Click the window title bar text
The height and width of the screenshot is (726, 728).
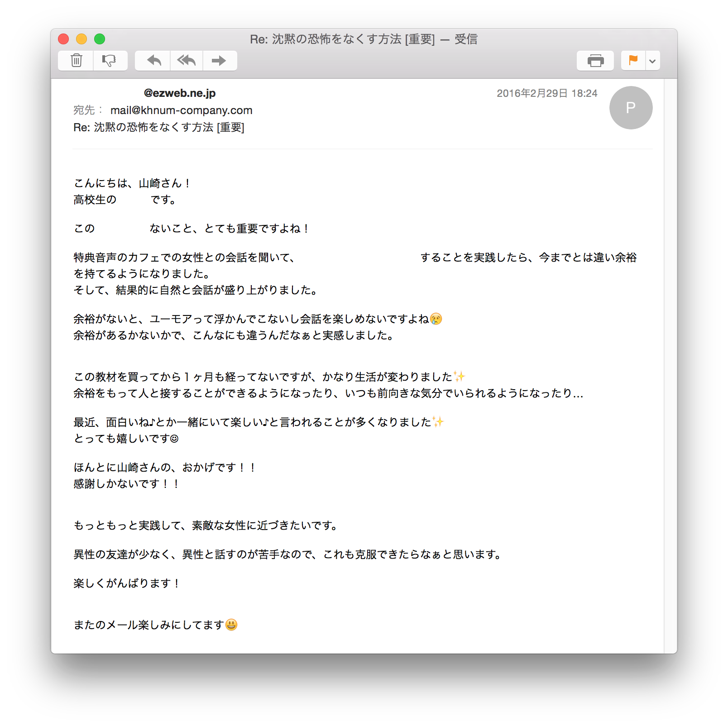[x=364, y=39]
